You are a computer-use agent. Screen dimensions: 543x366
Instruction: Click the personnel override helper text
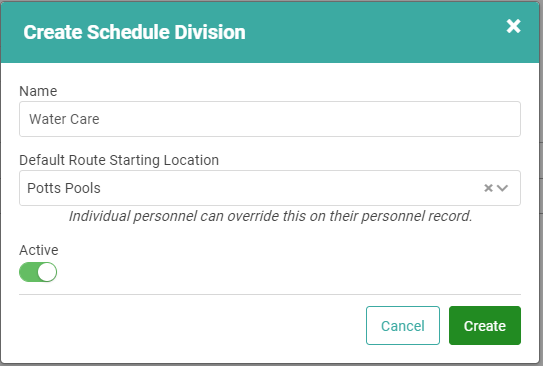coord(270,216)
